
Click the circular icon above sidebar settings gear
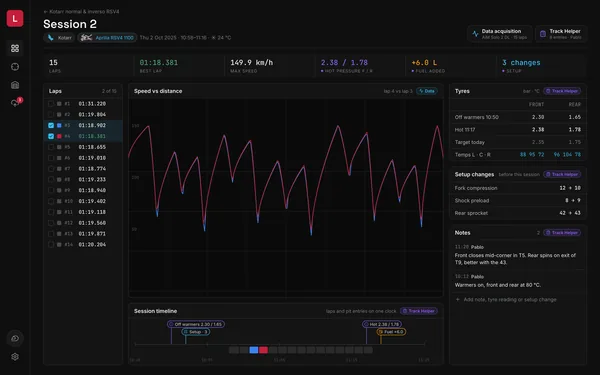[x=15, y=338]
